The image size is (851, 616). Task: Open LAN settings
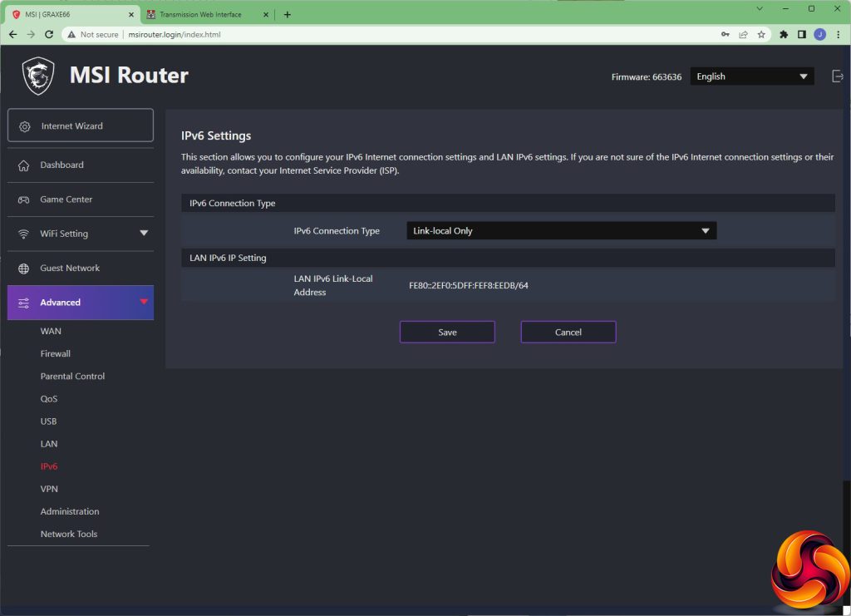pyautogui.click(x=49, y=444)
